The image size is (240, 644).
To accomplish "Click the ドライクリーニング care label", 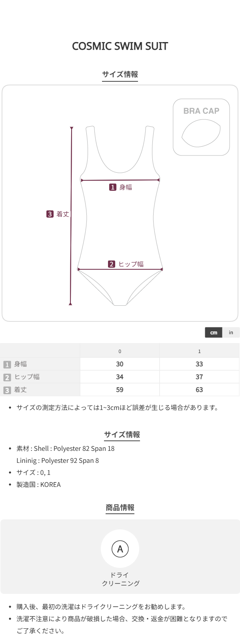I will 120,579.
